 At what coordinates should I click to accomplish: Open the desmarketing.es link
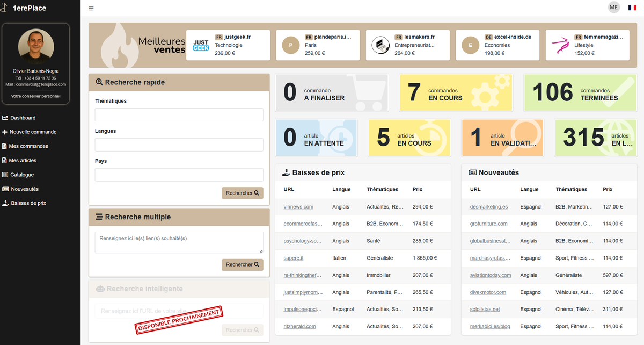[x=489, y=206]
